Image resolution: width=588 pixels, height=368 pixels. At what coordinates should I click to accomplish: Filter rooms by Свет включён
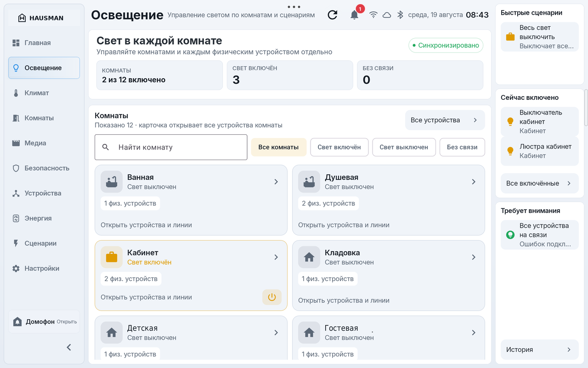tap(339, 147)
